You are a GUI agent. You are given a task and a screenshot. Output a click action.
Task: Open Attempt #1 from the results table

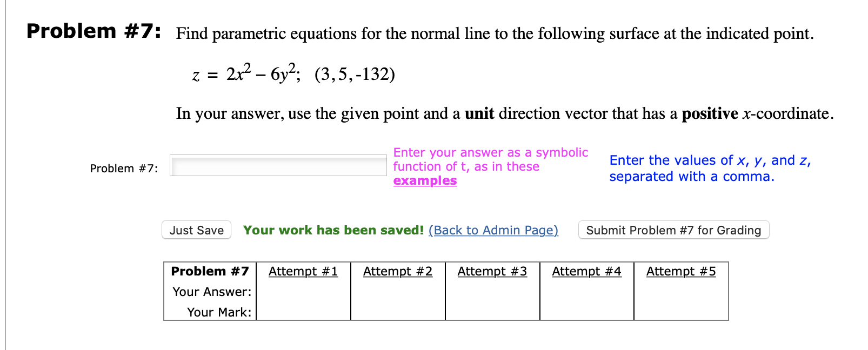303,271
